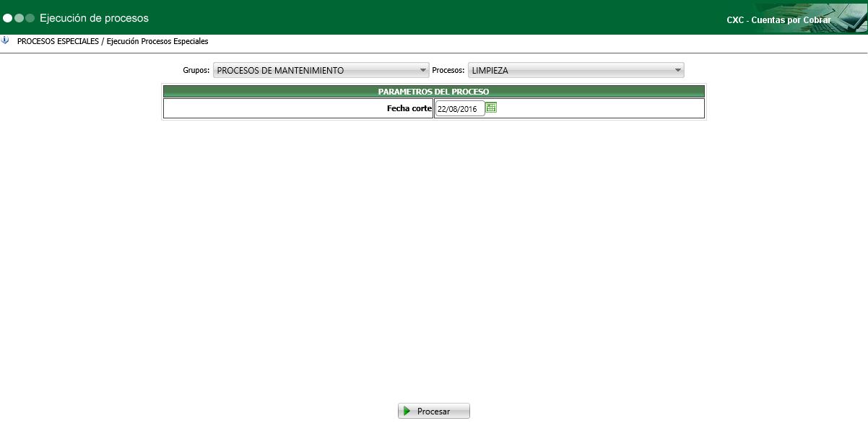Click the info icon next to PROCESOS ESPECIALES breadcrumb
The width and height of the screenshot is (868, 431).
click(x=5, y=40)
